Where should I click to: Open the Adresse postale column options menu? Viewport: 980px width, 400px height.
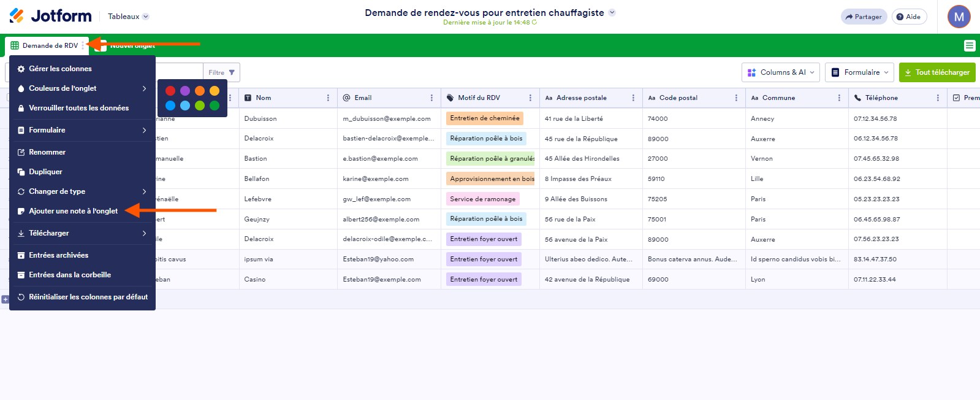coord(633,98)
